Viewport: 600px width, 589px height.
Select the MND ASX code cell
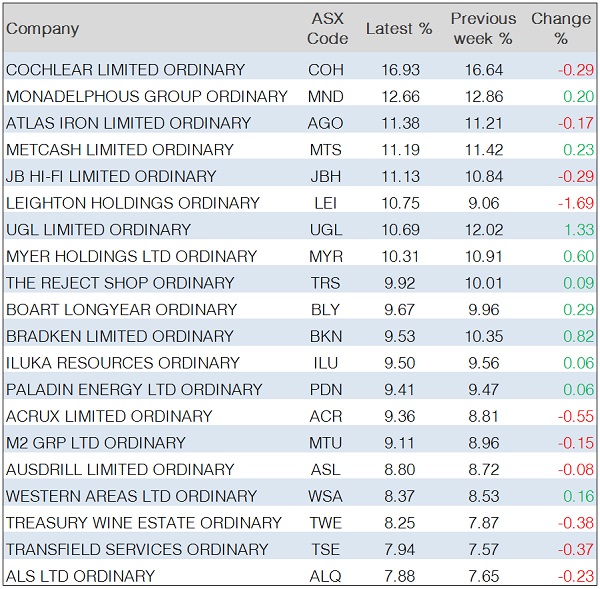coord(326,97)
